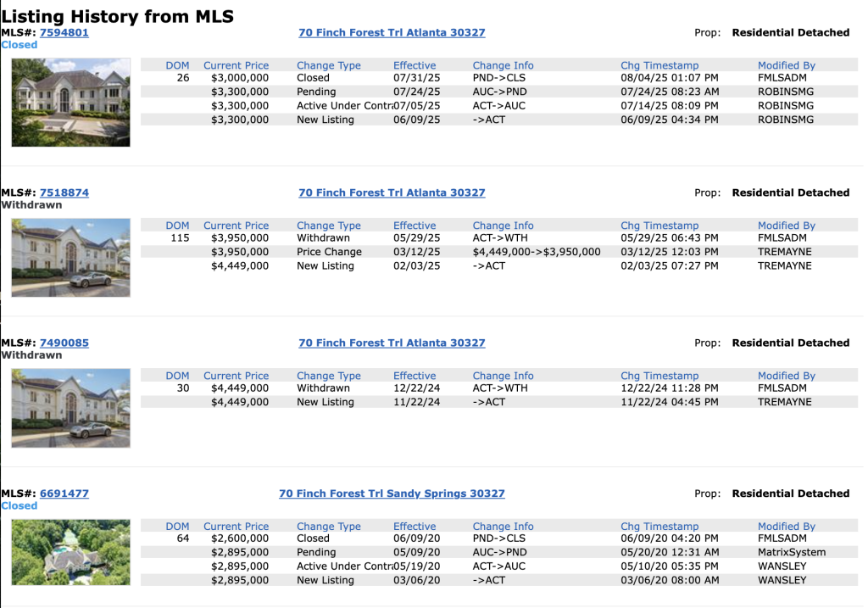
Task: Click DOM column header in first listing
Action: pos(178,65)
